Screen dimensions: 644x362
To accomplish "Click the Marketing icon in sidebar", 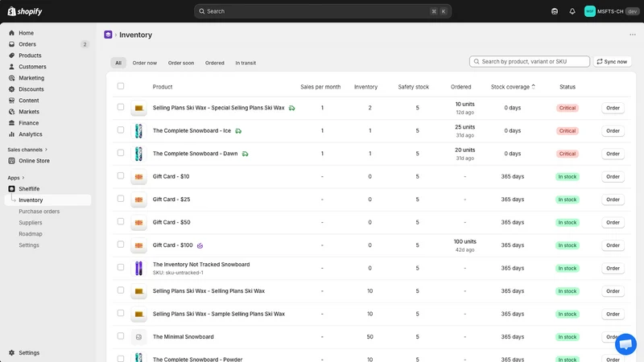I will 11,78.
